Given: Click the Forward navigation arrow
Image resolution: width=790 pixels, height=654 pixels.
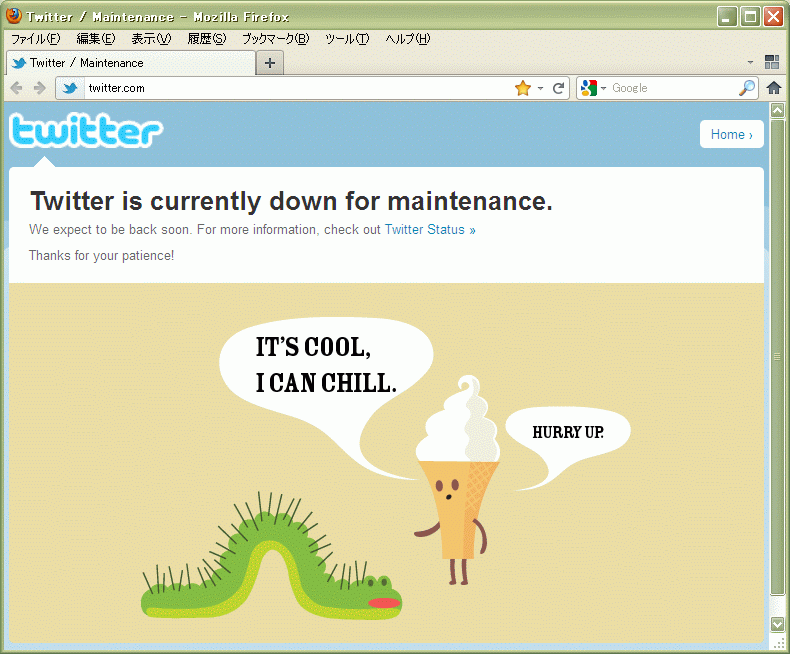Looking at the screenshot, I should [39, 88].
